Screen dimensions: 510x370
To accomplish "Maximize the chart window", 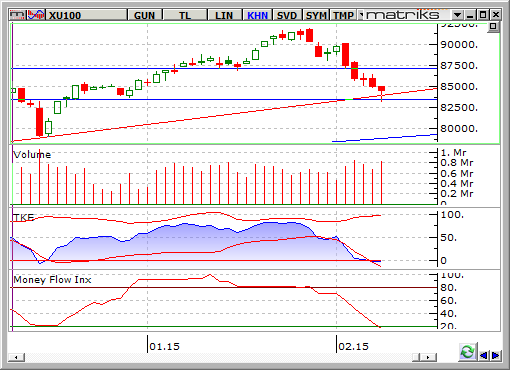I will [x=483, y=15].
